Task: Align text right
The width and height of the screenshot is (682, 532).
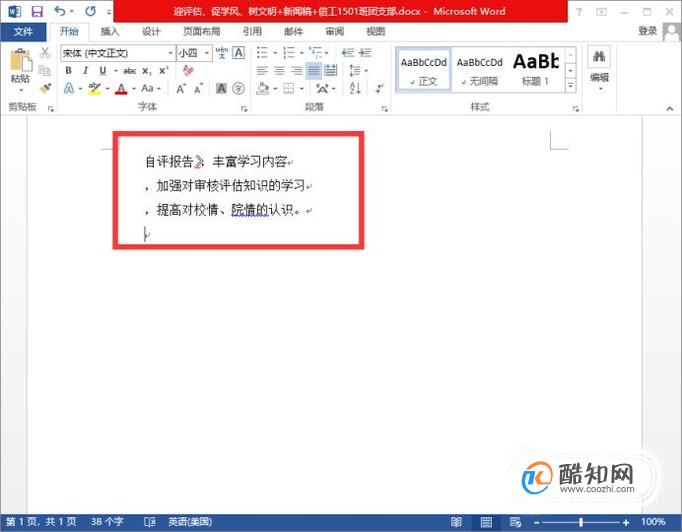Action: [297, 70]
